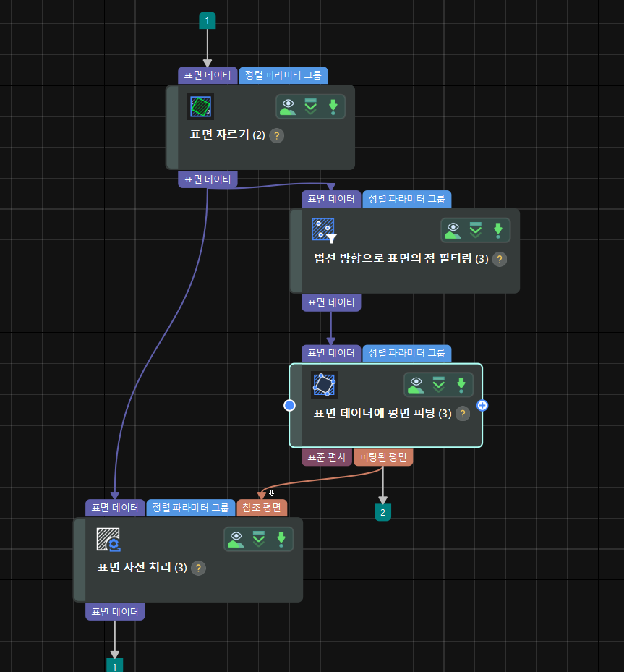Click 표준 편차 output port
Viewport: 624px width, 672px height.
[327, 457]
